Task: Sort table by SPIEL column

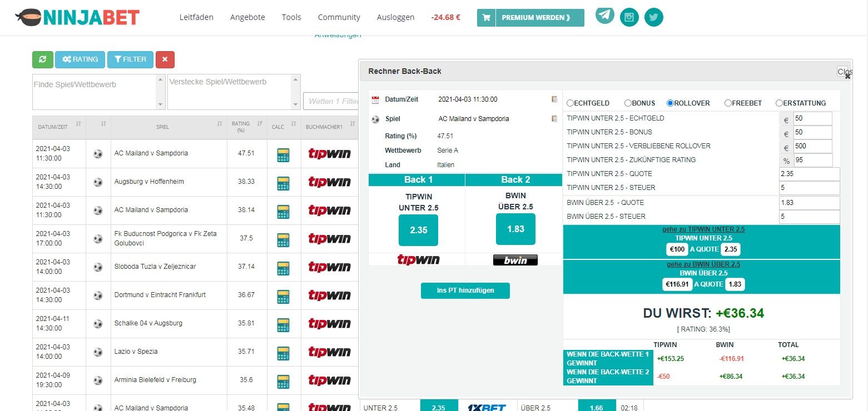Action: (x=169, y=127)
